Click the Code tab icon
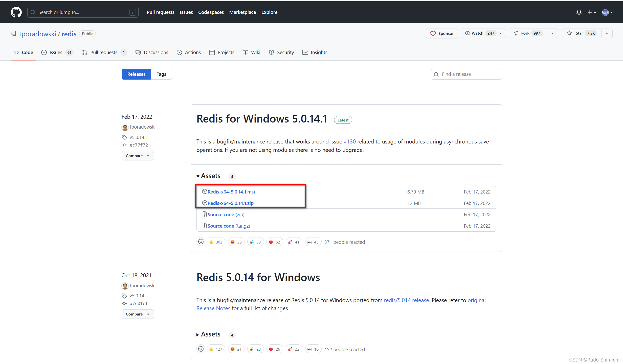The width and height of the screenshot is (623, 364). (16, 52)
